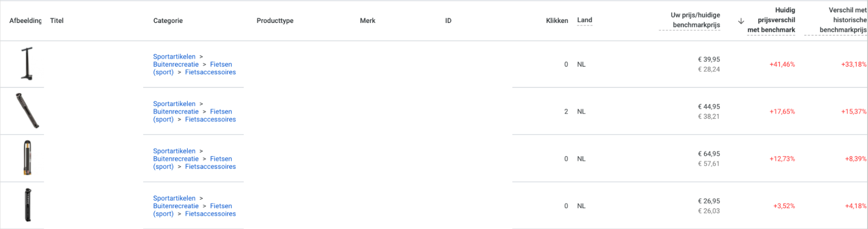Click Uw prijs/huidige benchmarkprijs header
868x229 pixels.
pyautogui.click(x=695, y=20)
